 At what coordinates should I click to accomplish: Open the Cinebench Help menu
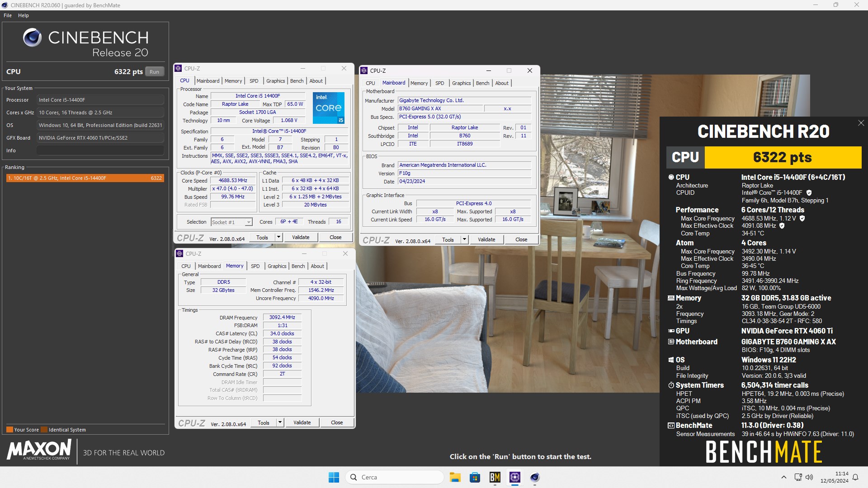click(x=24, y=15)
